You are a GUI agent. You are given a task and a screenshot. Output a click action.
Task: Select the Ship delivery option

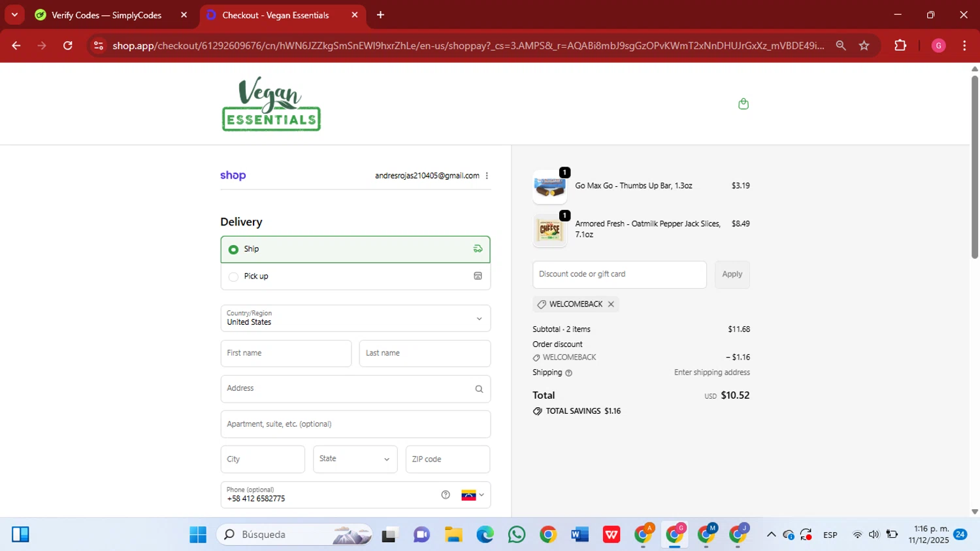pos(355,250)
